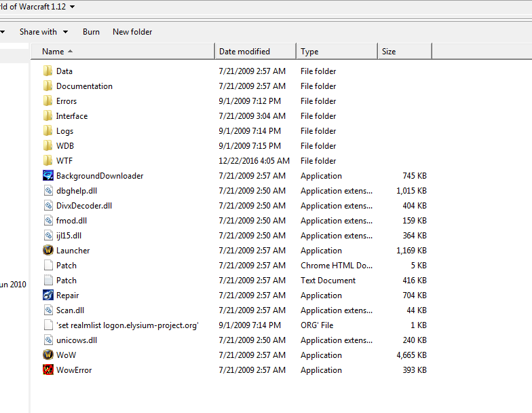Click the Logs folder icon
This screenshot has width=532, height=413.
click(47, 130)
